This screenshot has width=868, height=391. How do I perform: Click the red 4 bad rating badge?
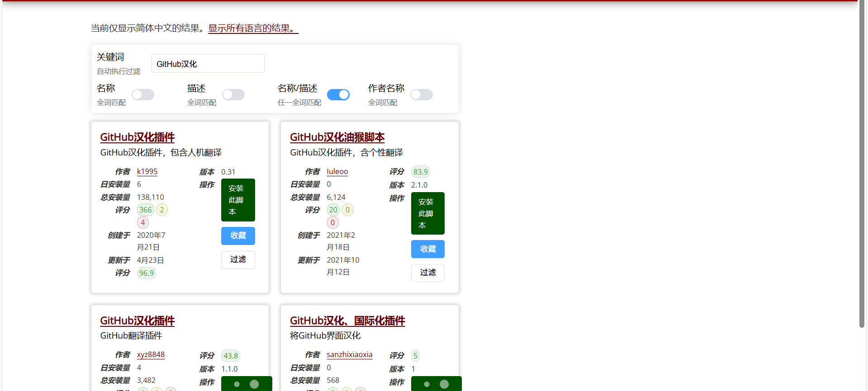[143, 222]
